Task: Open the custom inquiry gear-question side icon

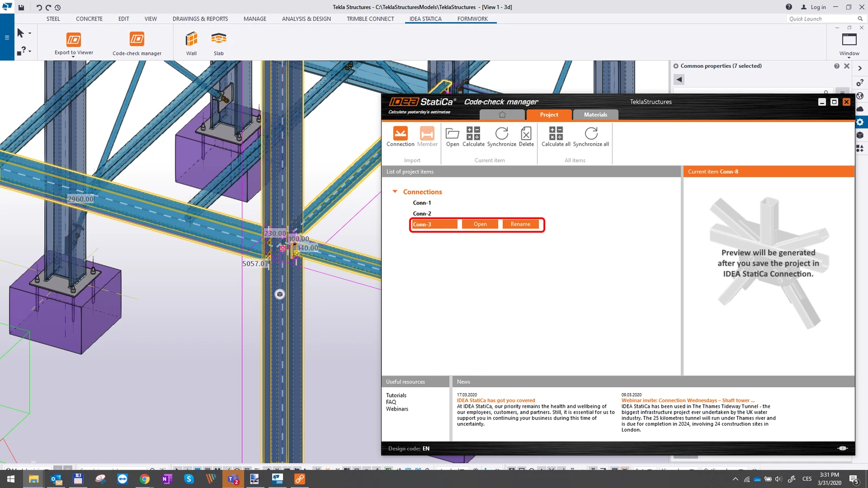Action: point(860,83)
